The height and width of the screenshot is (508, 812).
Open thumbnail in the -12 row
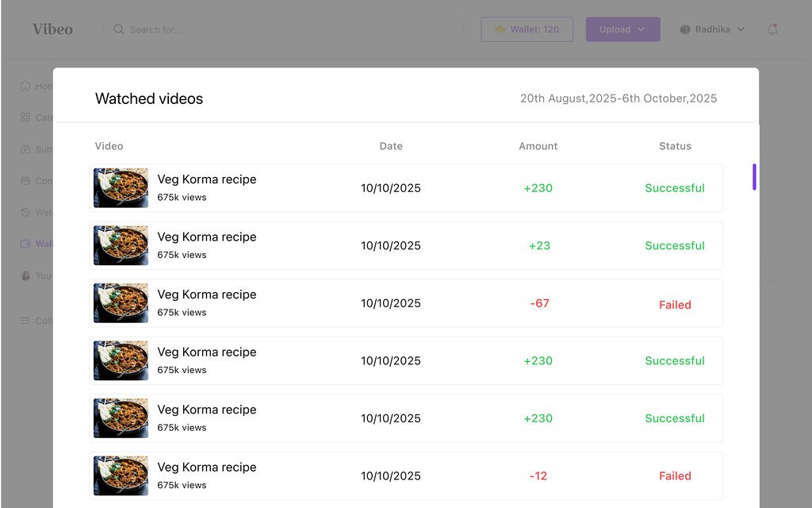coord(121,476)
